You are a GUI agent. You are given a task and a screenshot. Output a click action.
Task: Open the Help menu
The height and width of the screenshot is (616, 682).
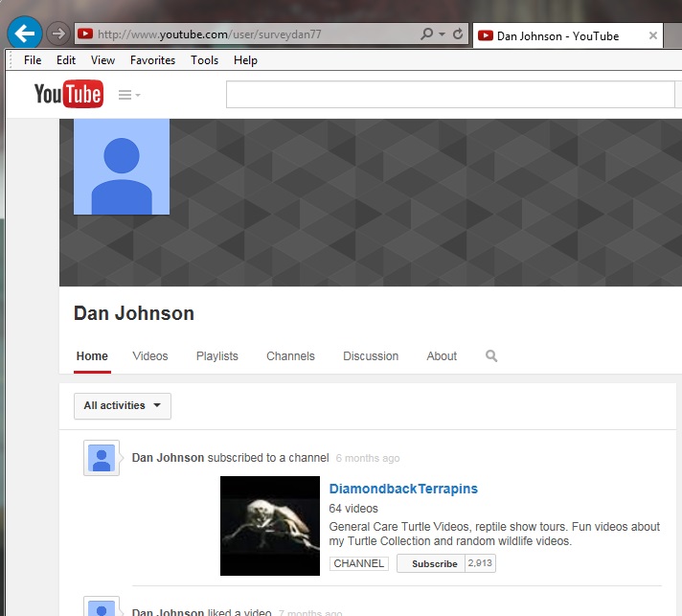pos(245,60)
